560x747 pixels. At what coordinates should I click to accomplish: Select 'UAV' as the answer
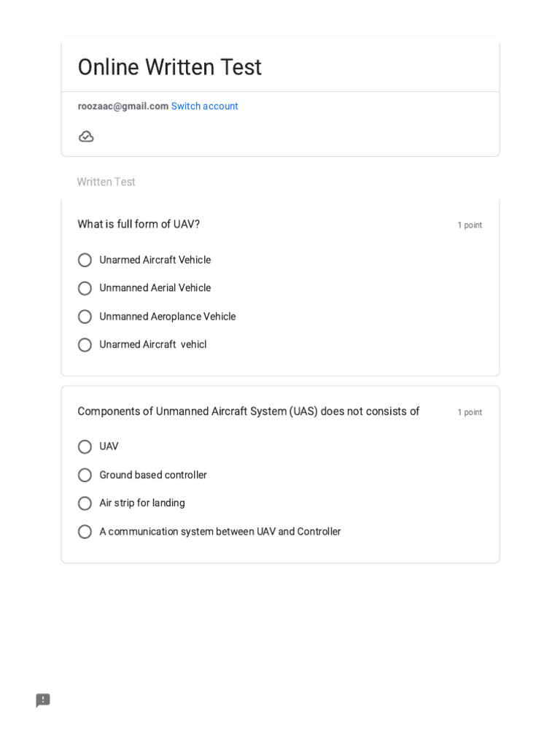(x=85, y=446)
